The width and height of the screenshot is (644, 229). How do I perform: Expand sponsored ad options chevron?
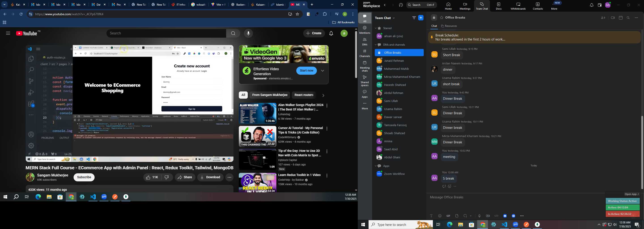click(322, 71)
